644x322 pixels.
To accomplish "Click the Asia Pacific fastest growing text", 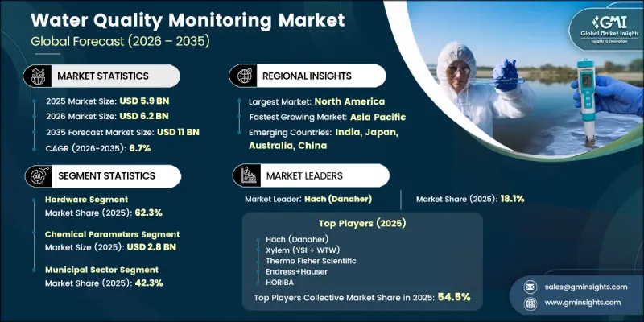I will pyautogui.click(x=378, y=117).
